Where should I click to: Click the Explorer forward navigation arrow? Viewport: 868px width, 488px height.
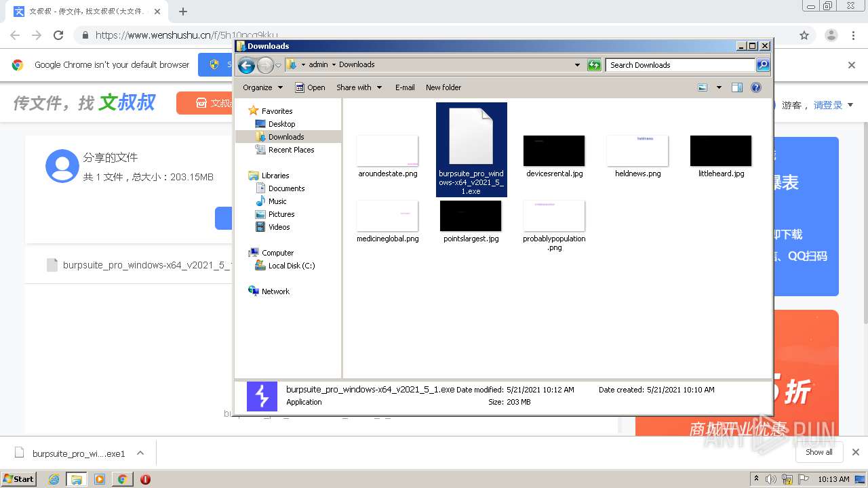(265, 65)
